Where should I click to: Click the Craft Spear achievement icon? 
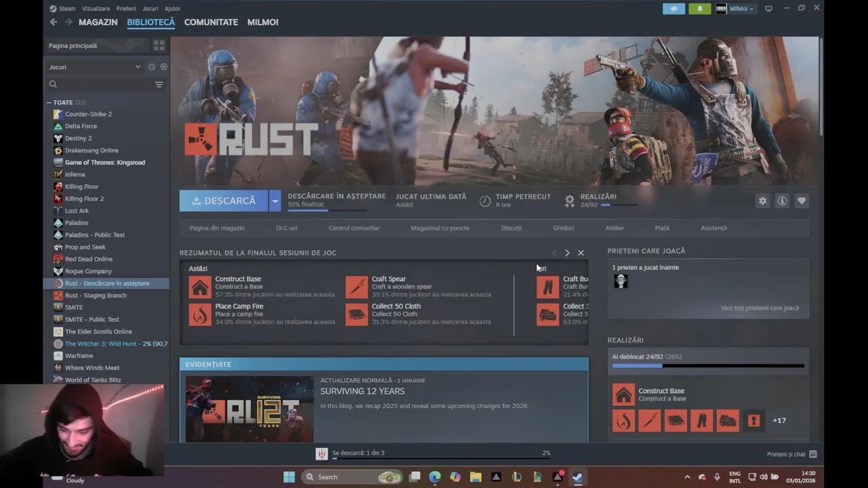[x=357, y=287]
